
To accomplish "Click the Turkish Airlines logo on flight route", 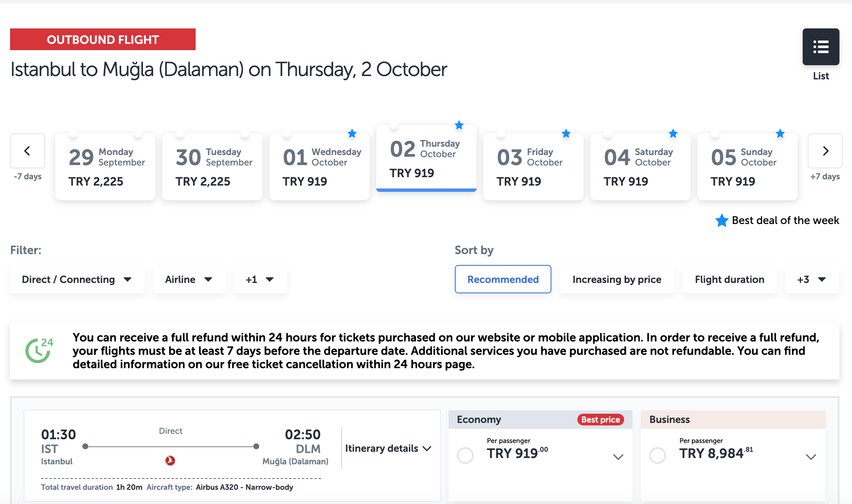I will (170, 461).
